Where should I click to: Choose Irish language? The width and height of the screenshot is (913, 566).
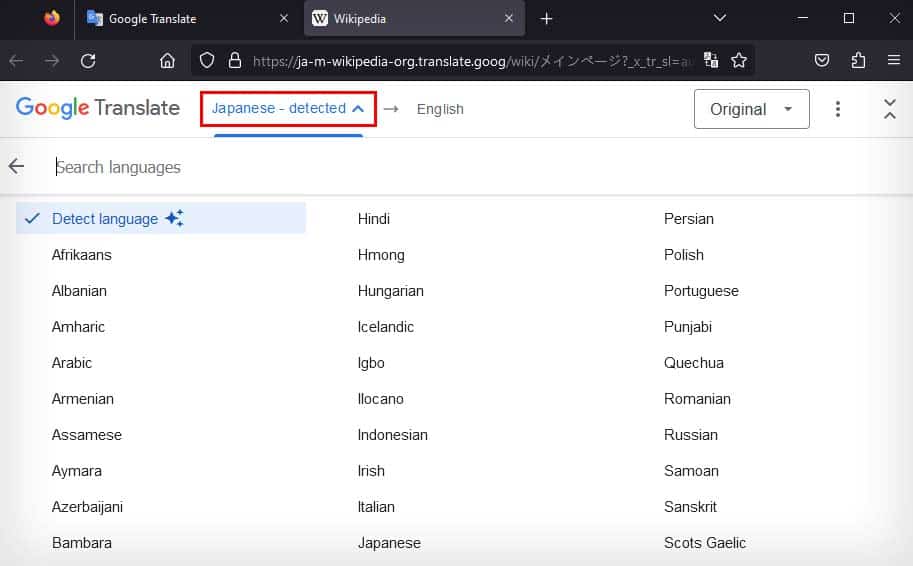pos(371,471)
